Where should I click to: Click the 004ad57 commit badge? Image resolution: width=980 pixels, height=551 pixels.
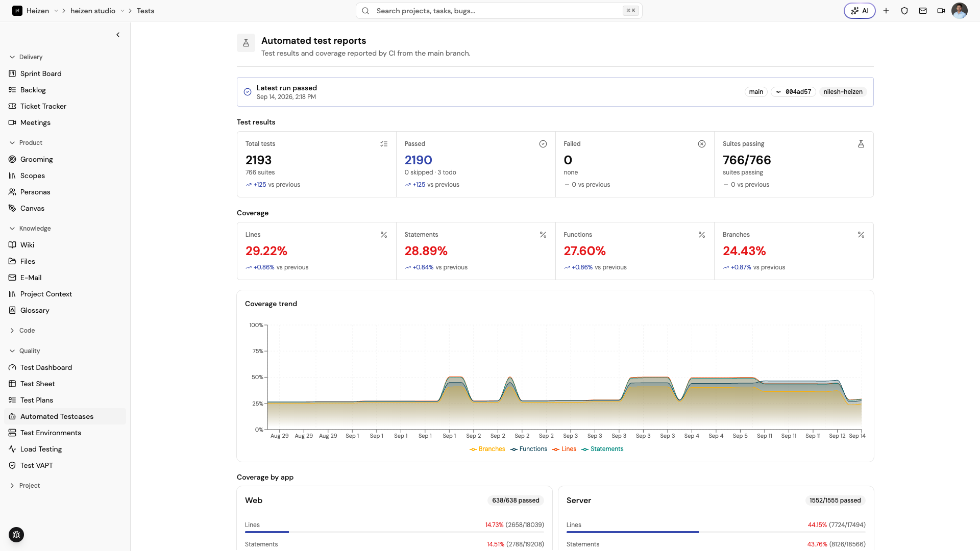[793, 92]
